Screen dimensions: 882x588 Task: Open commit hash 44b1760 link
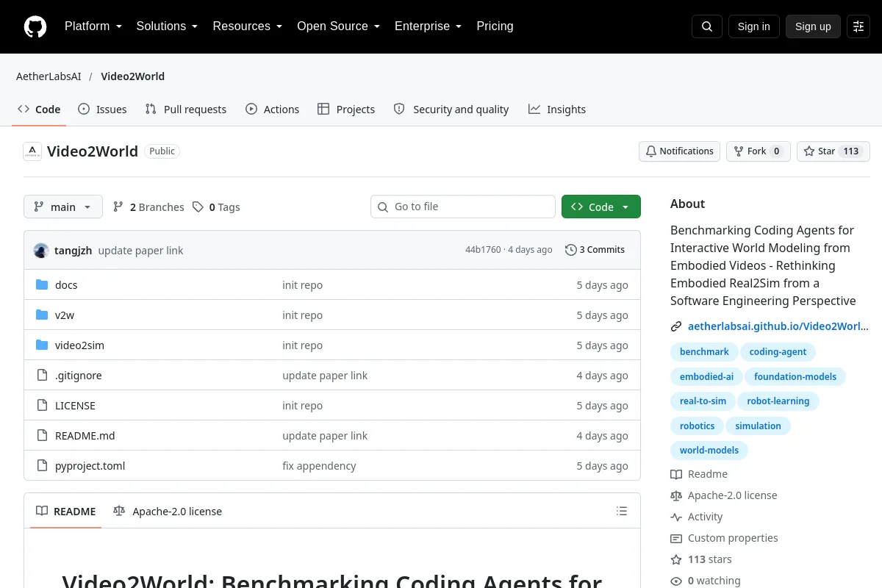483,250
